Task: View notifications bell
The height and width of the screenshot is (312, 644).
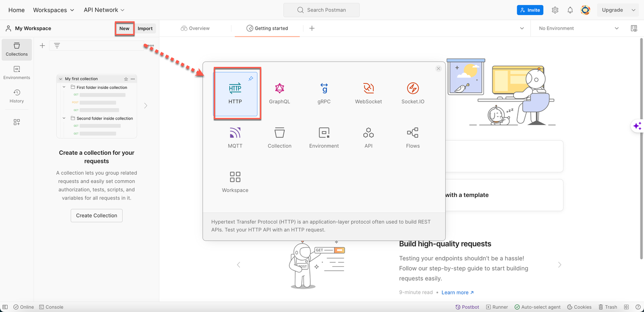Action: tap(570, 10)
